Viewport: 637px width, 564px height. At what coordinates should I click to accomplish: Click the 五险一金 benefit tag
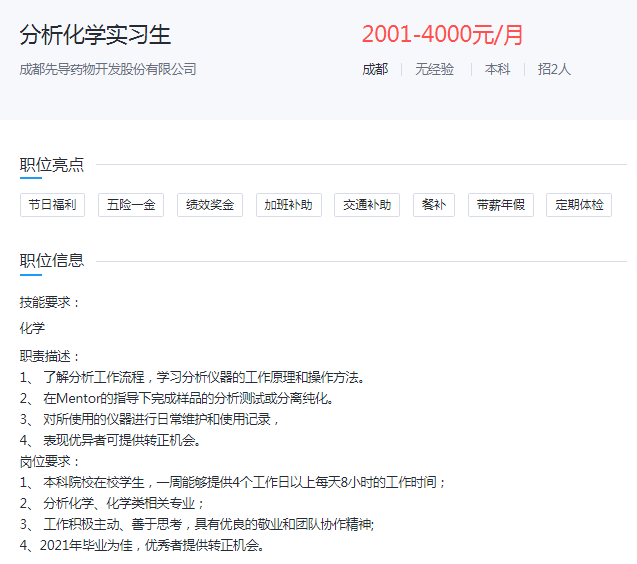[131, 205]
